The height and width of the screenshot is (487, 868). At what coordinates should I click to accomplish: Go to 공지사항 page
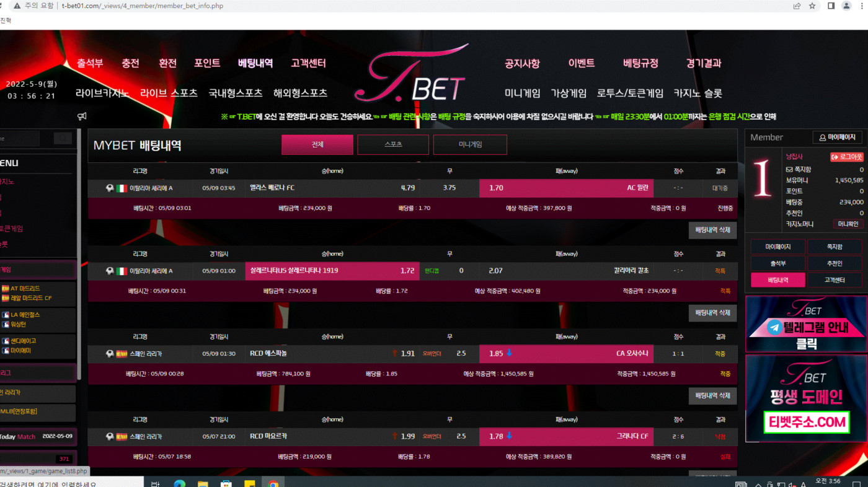coord(522,63)
